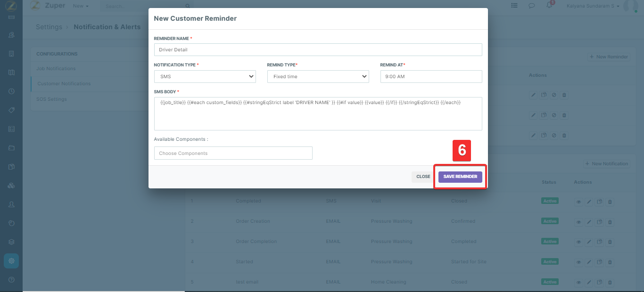Image resolution: width=644 pixels, height=292 pixels.
Task: Delete the Started notification trash icon
Action: pyautogui.click(x=610, y=263)
